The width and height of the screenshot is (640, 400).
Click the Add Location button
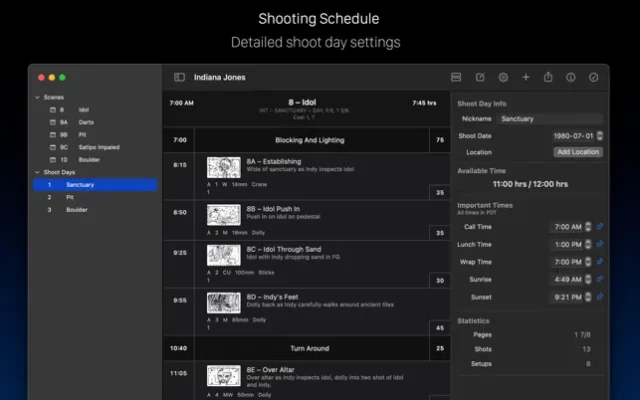578,152
